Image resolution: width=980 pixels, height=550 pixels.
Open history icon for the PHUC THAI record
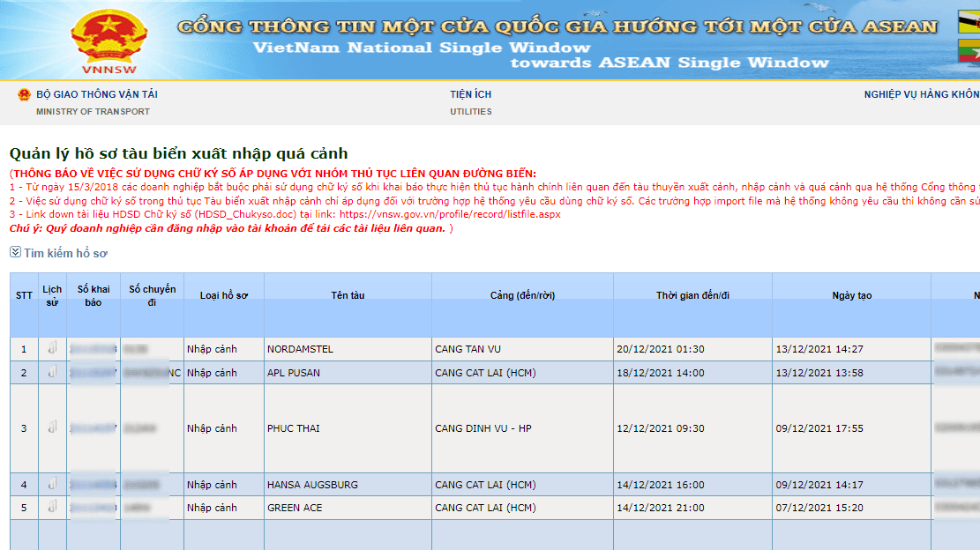[51, 427]
